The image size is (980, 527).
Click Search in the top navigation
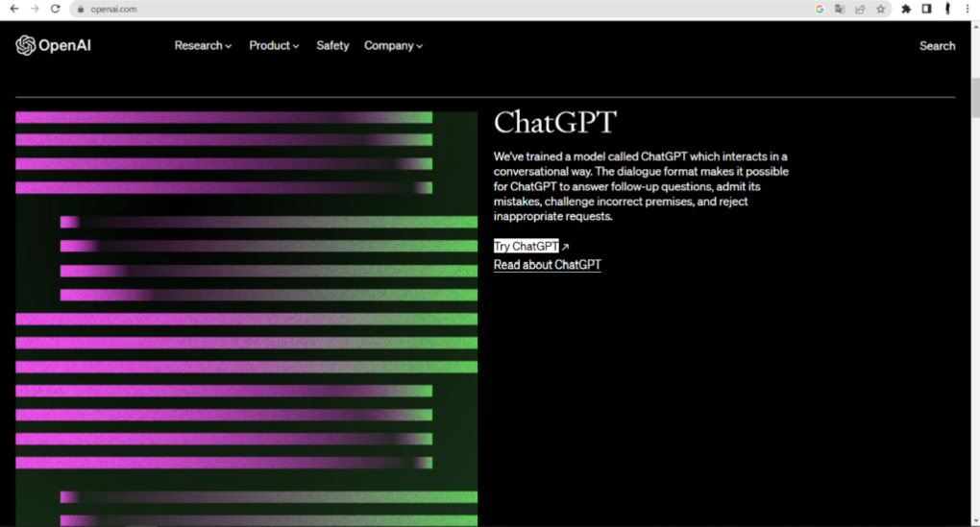tap(937, 45)
